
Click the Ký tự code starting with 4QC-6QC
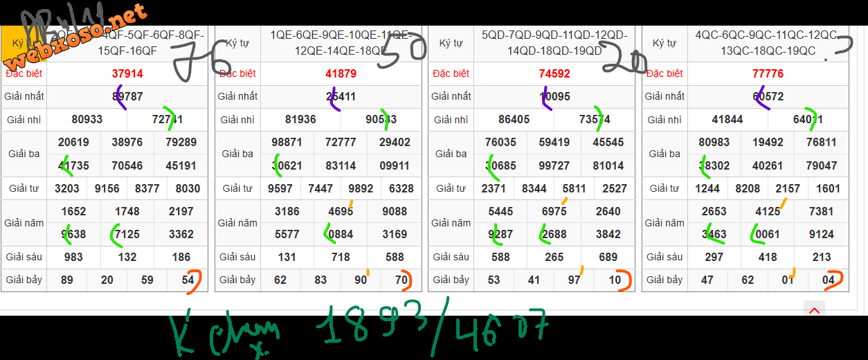click(768, 43)
